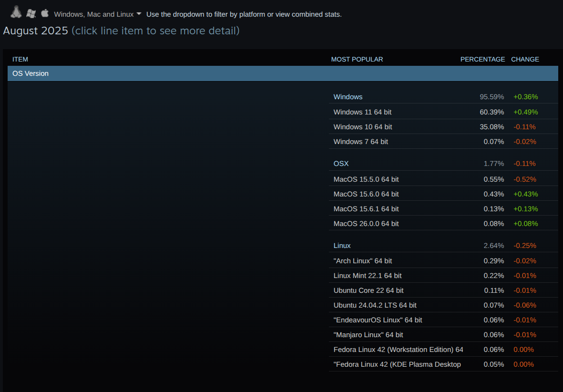Select the "EndeavourOS Linux" 64 bit row

pos(443,320)
